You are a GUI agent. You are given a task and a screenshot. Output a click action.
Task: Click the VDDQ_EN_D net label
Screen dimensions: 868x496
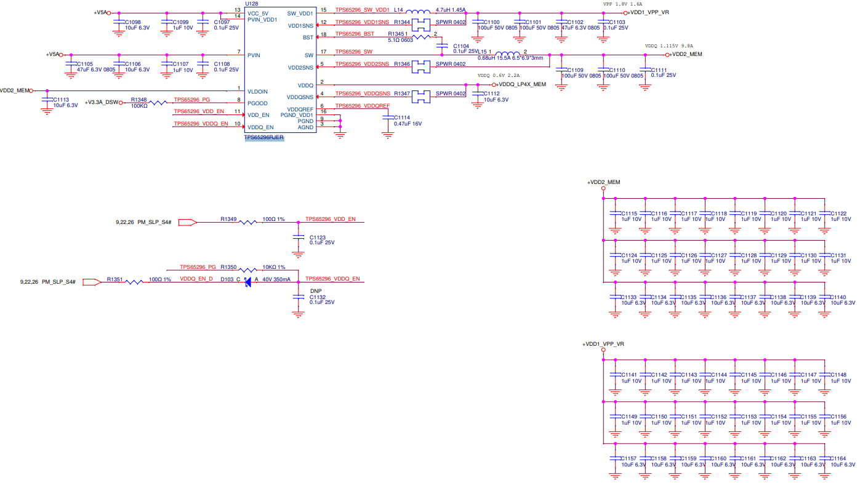pyautogui.click(x=196, y=279)
